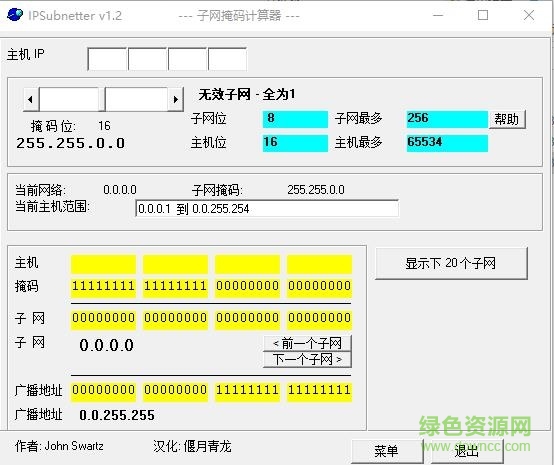Click the left arrow of the mask bits scrollbar
The height and width of the screenshot is (465, 554).
tap(31, 99)
